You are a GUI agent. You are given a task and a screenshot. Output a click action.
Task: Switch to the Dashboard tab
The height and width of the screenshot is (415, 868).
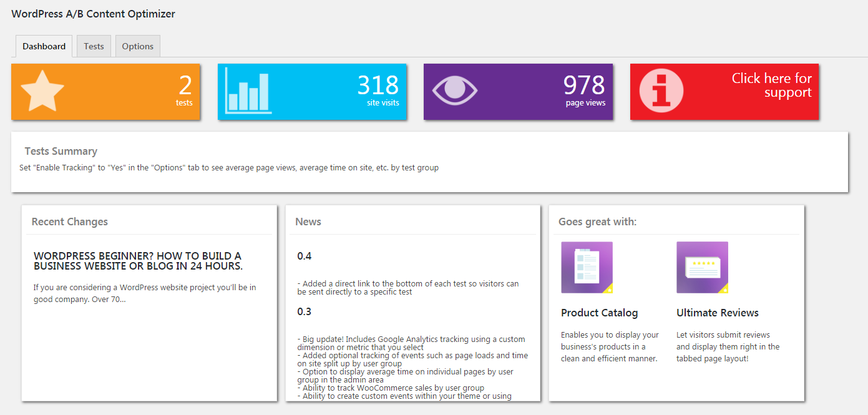(44, 46)
